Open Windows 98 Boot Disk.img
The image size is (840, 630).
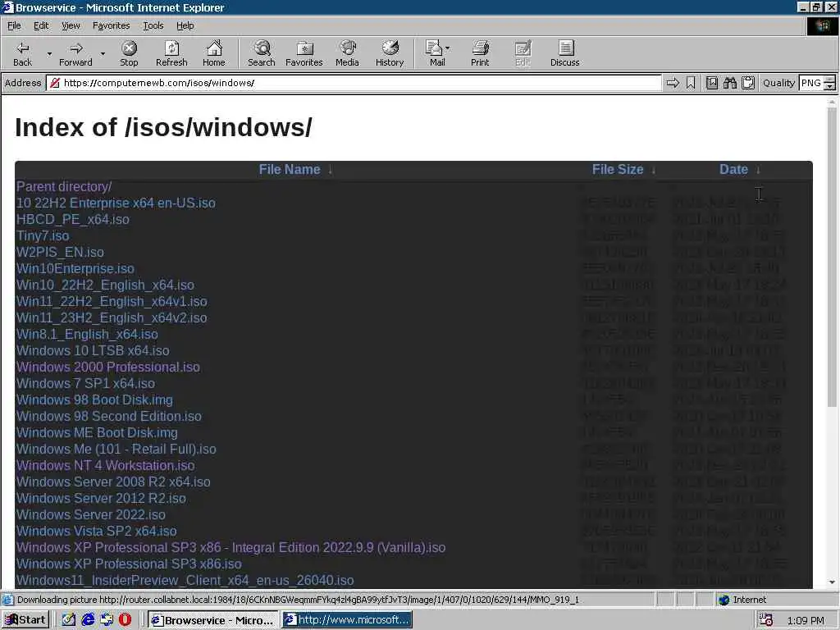point(94,399)
